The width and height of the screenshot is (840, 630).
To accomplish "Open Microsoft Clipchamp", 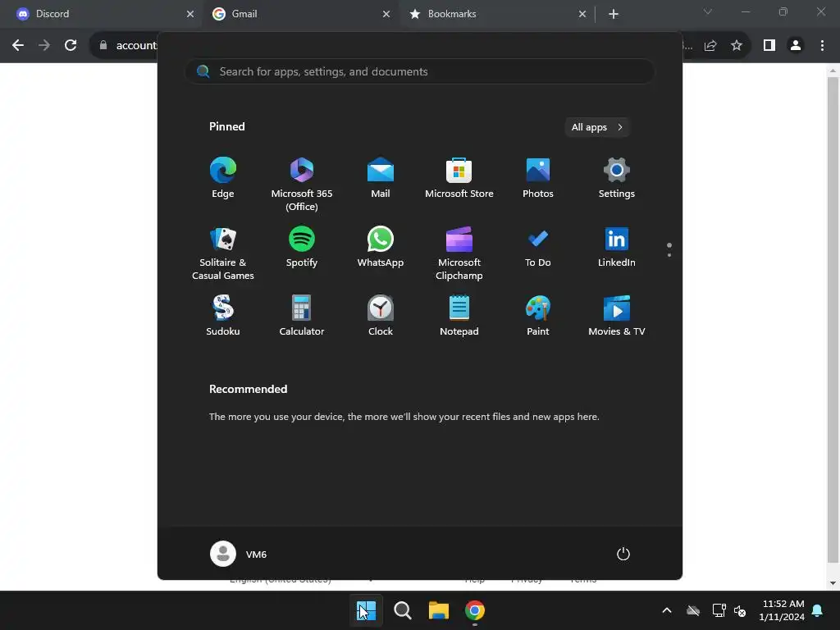I will 459,253.
